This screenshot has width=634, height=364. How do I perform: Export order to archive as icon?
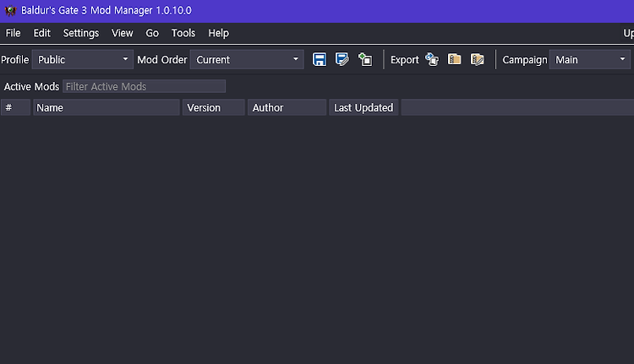478,60
